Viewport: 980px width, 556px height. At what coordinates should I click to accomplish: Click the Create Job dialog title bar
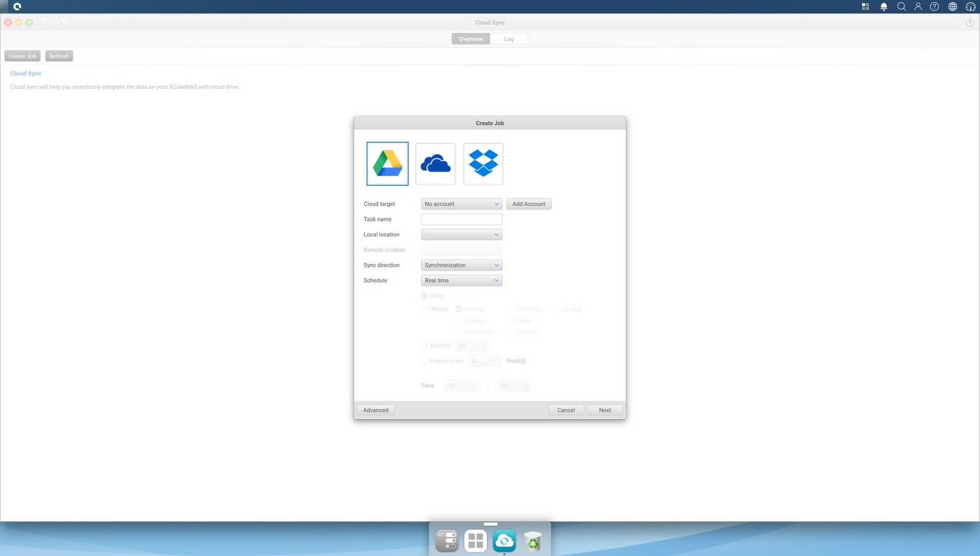(x=490, y=123)
